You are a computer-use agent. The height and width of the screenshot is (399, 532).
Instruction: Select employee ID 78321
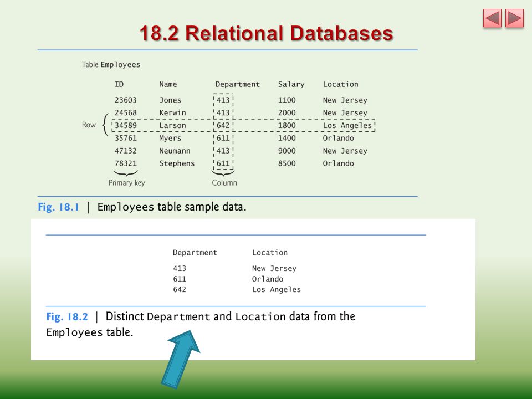[x=126, y=163]
